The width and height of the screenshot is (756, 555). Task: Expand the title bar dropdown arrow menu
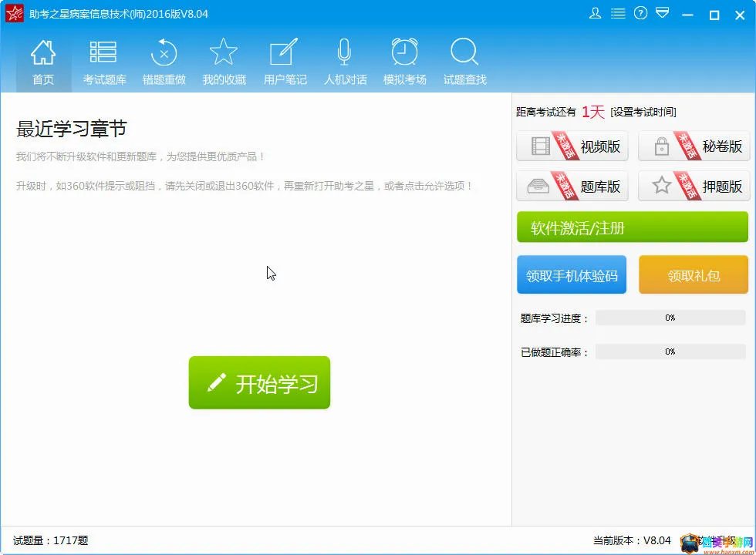click(x=663, y=13)
